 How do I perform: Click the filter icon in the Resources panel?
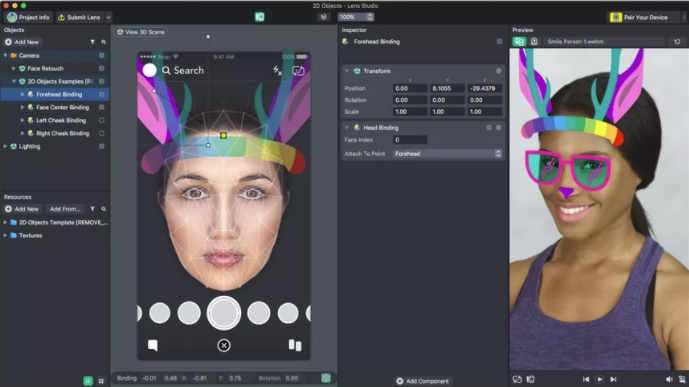click(x=92, y=209)
